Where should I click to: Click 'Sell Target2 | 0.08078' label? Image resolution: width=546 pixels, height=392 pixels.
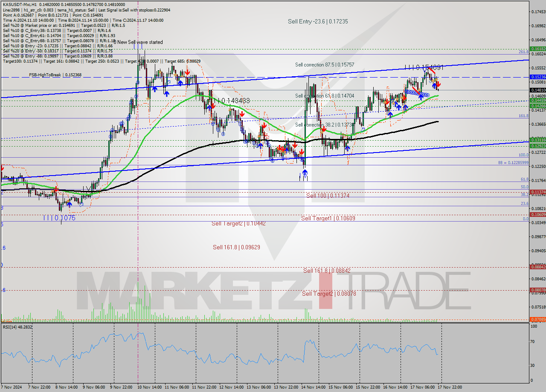point(329,294)
